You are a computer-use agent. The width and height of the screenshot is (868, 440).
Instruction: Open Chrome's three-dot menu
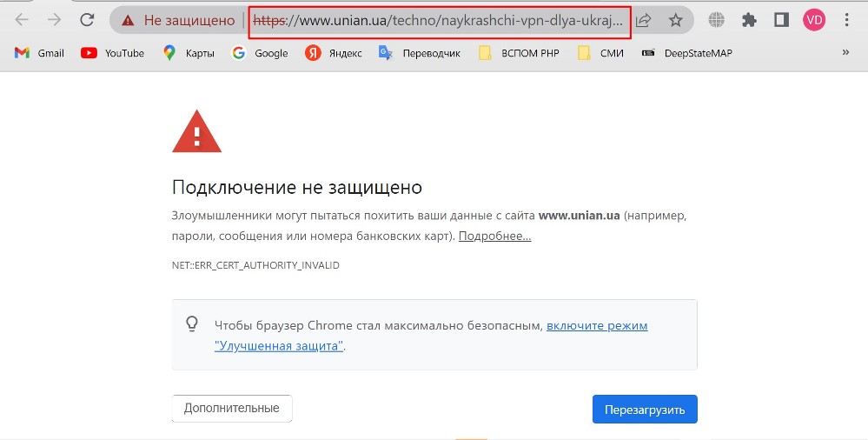point(846,21)
